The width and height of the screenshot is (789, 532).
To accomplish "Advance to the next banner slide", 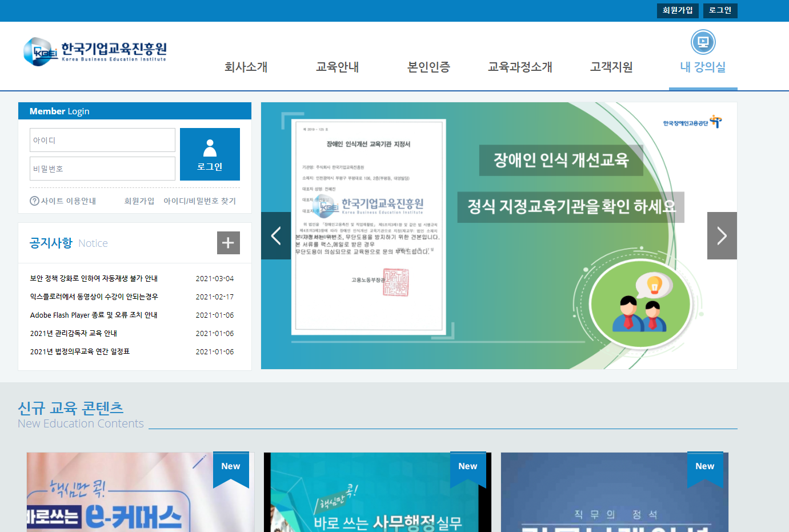I will click(x=722, y=235).
